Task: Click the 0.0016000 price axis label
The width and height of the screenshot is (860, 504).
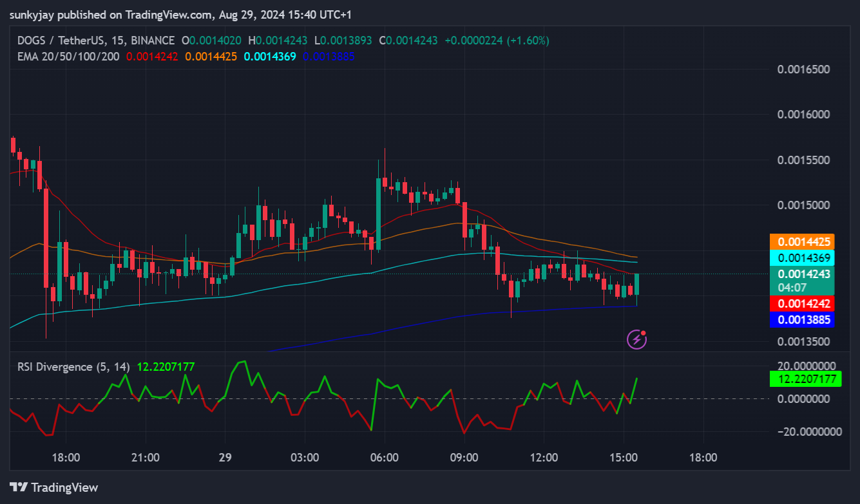Action: [x=803, y=115]
